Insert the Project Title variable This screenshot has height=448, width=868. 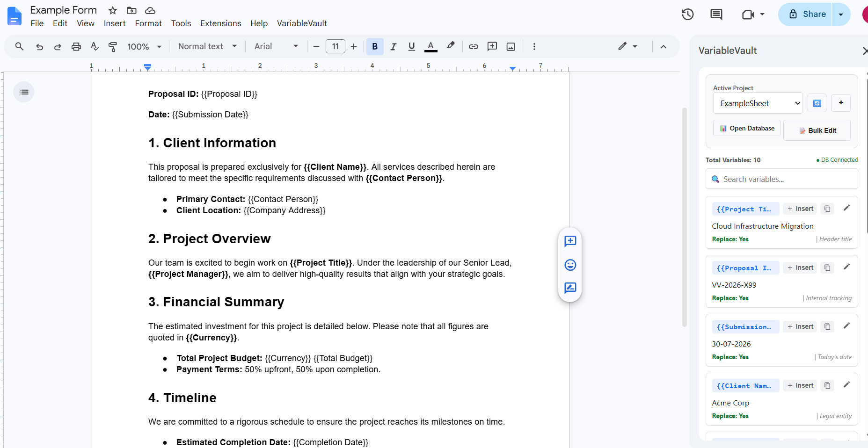800,209
